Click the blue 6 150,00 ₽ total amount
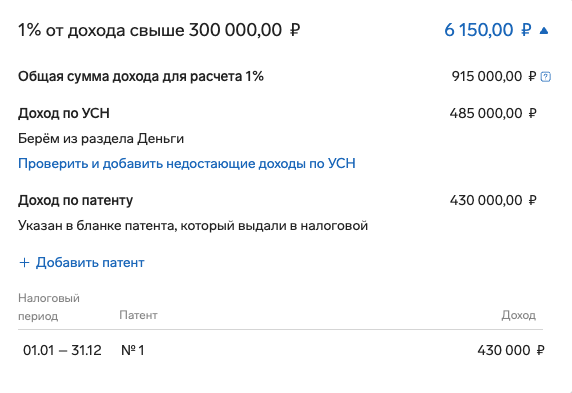572x393 pixels. (x=488, y=30)
